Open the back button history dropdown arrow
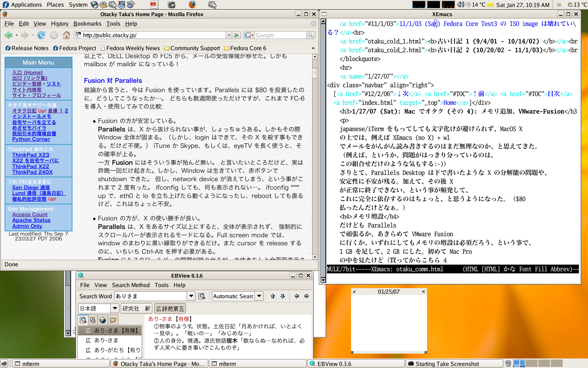Image resolution: width=588 pixels, height=368 pixels. click(x=16, y=35)
